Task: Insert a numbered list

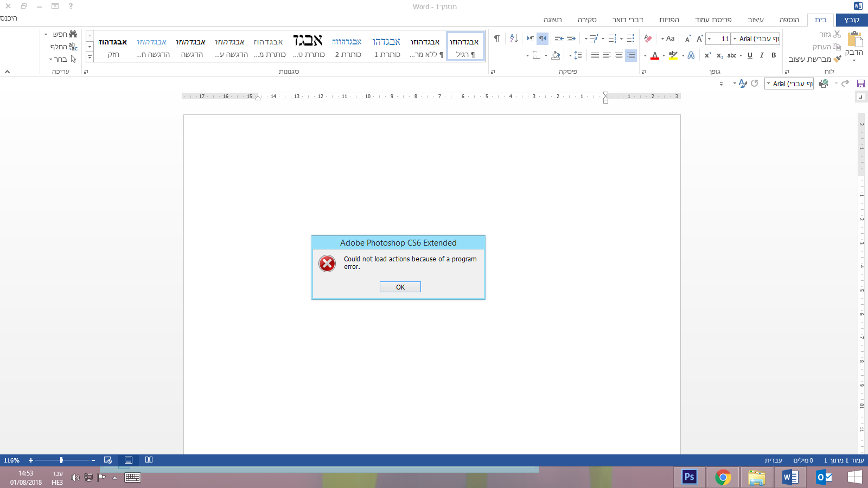Action: pos(612,38)
